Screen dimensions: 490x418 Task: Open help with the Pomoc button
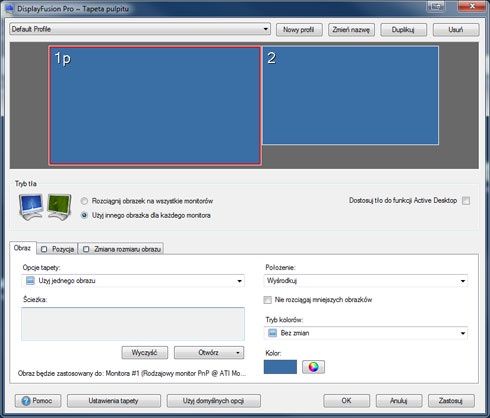38,401
